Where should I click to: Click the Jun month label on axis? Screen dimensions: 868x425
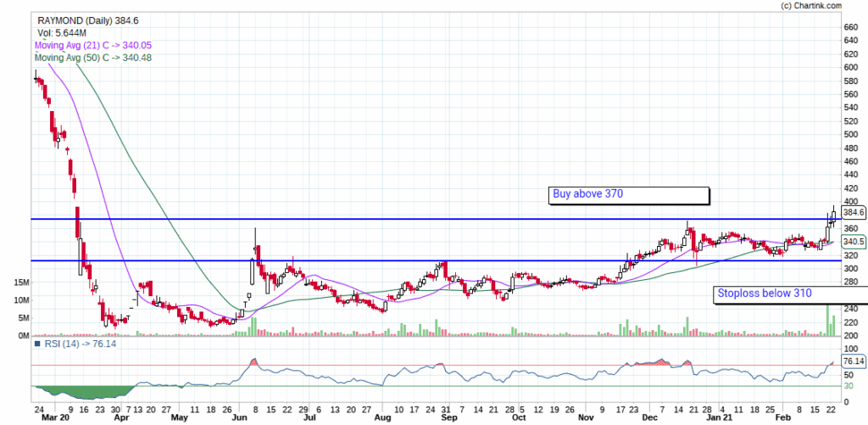pyautogui.click(x=240, y=418)
